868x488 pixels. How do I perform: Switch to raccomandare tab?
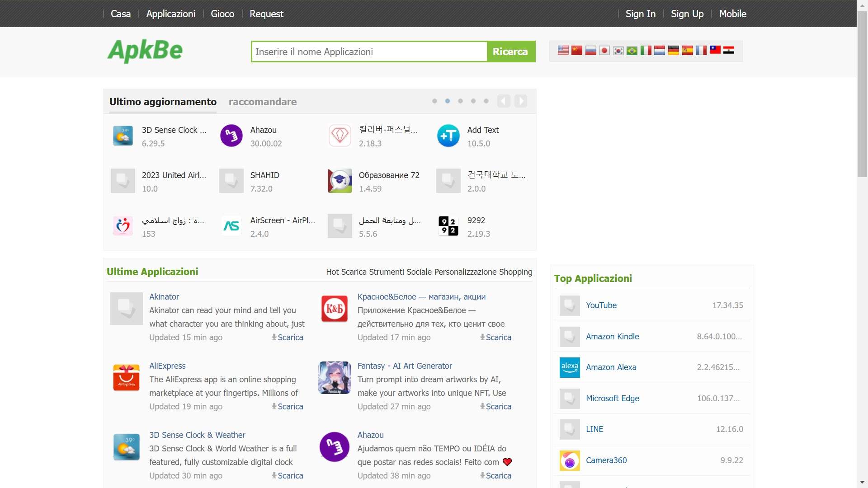pyautogui.click(x=263, y=102)
